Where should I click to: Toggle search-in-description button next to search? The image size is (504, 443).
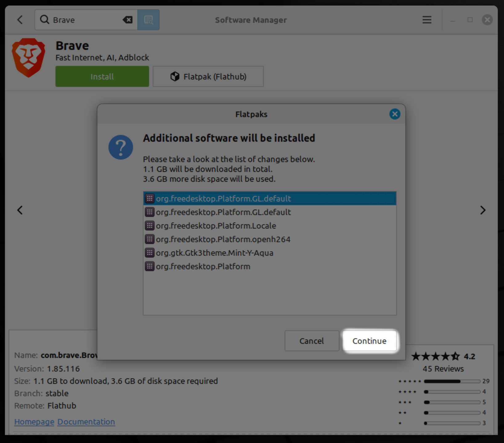click(148, 20)
